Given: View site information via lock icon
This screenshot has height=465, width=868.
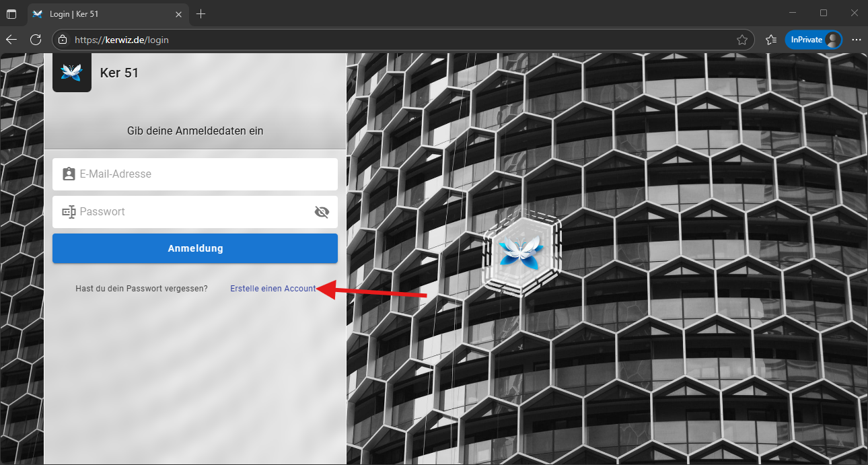Looking at the screenshot, I should click(x=63, y=40).
